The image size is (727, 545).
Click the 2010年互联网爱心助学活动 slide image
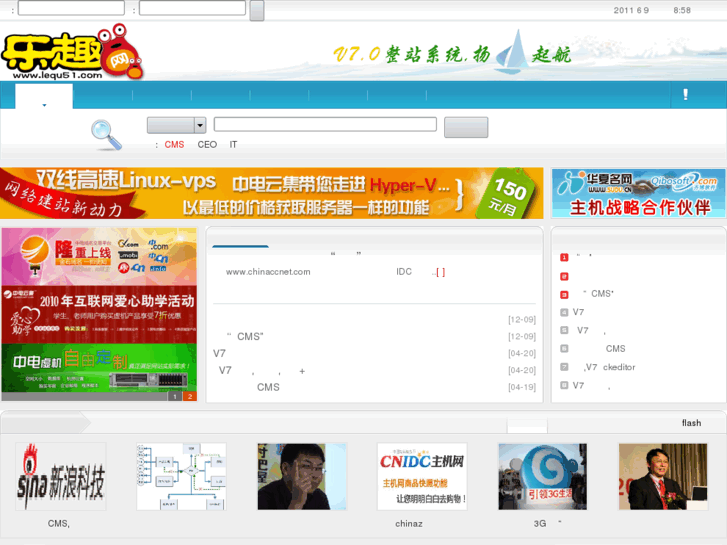pos(99,314)
